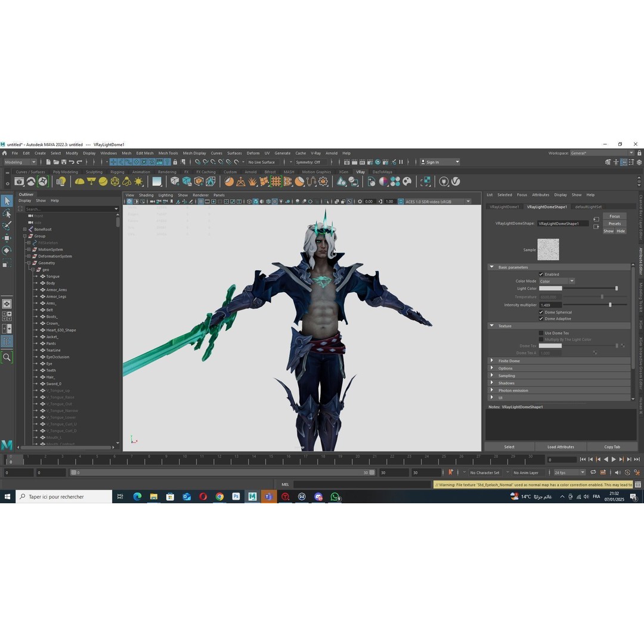Image resolution: width=644 pixels, height=644 pixels.
Task: Select the Rotate tool in Tool Box
Action: click(x=7, y=250)
